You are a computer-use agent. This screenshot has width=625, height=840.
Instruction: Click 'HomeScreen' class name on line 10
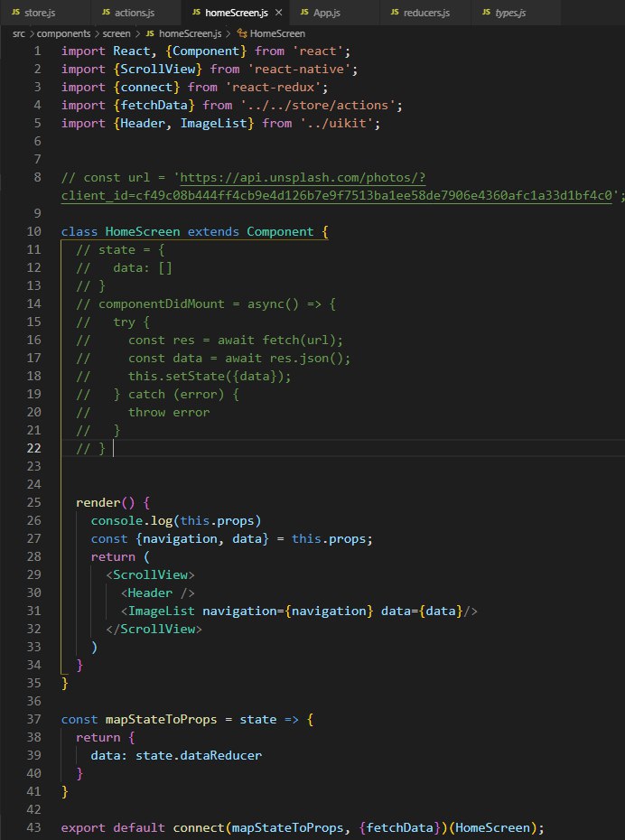[x=143, y=231]
